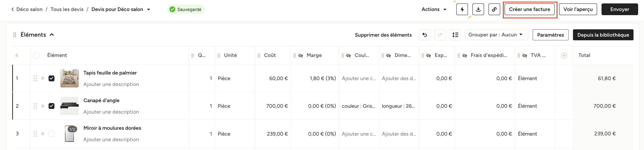Click the lightning bolt automation icon
The height and width of the screenshot is (150, 644).
462,10
